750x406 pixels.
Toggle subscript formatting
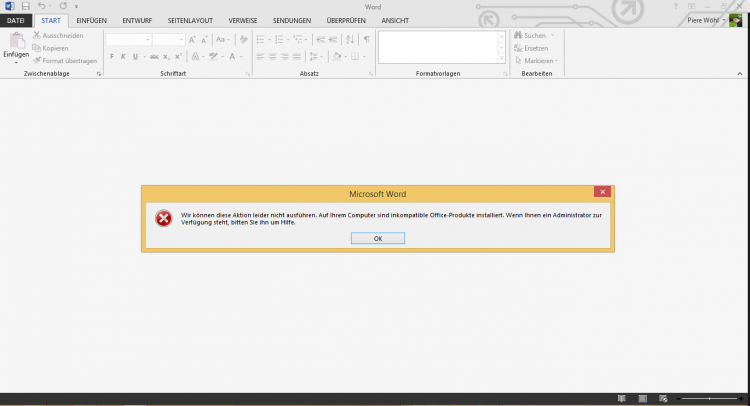click(166, 56)
